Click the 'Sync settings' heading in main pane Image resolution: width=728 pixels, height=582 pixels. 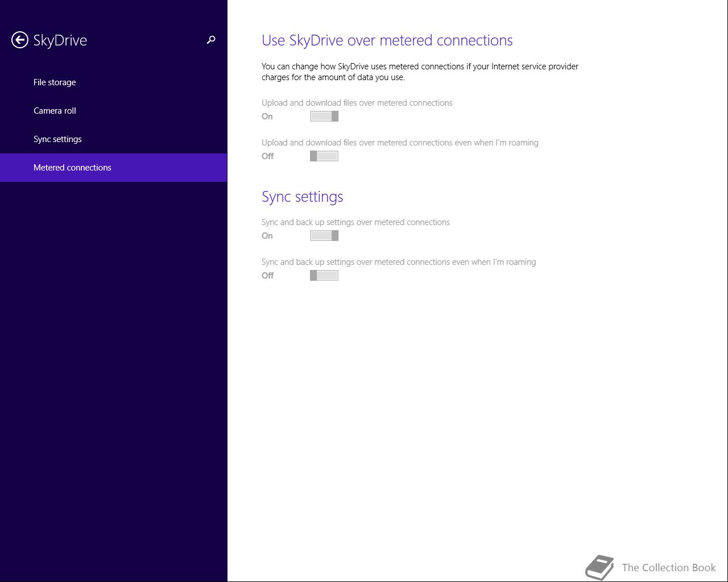[x=303, y=197]
